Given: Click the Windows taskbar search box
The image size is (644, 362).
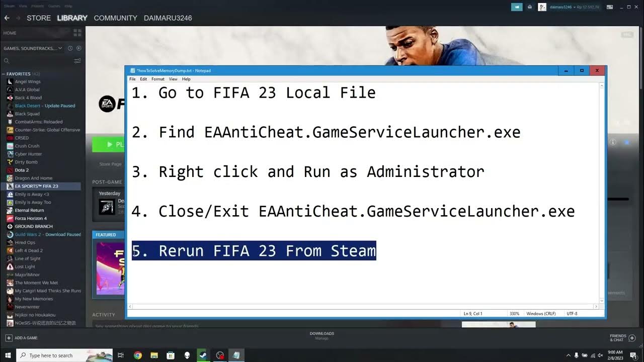Looking at the screenshot, I should [65, 355].
